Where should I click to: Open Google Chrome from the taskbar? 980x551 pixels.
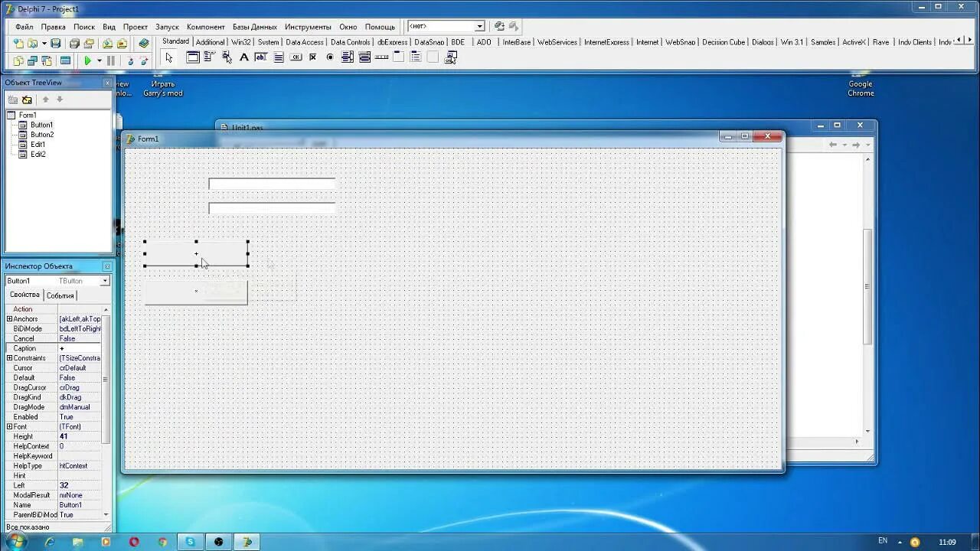click(x=162, y=542)
